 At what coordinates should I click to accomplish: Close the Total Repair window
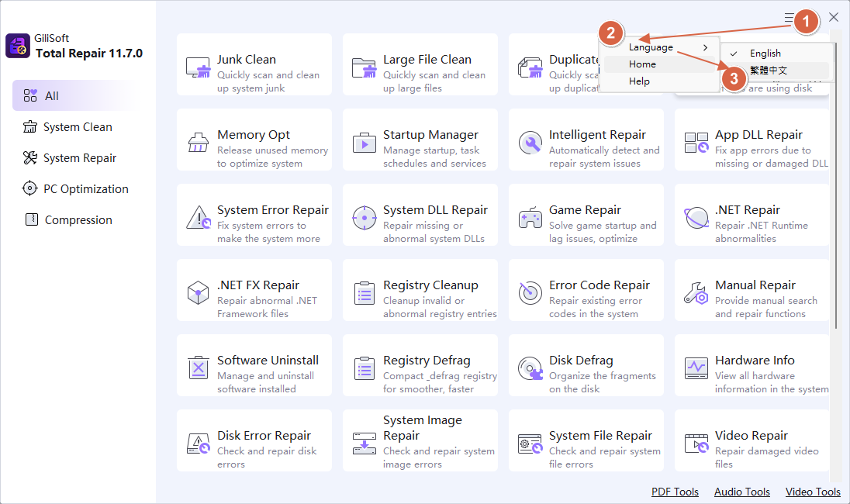point(834,17)
